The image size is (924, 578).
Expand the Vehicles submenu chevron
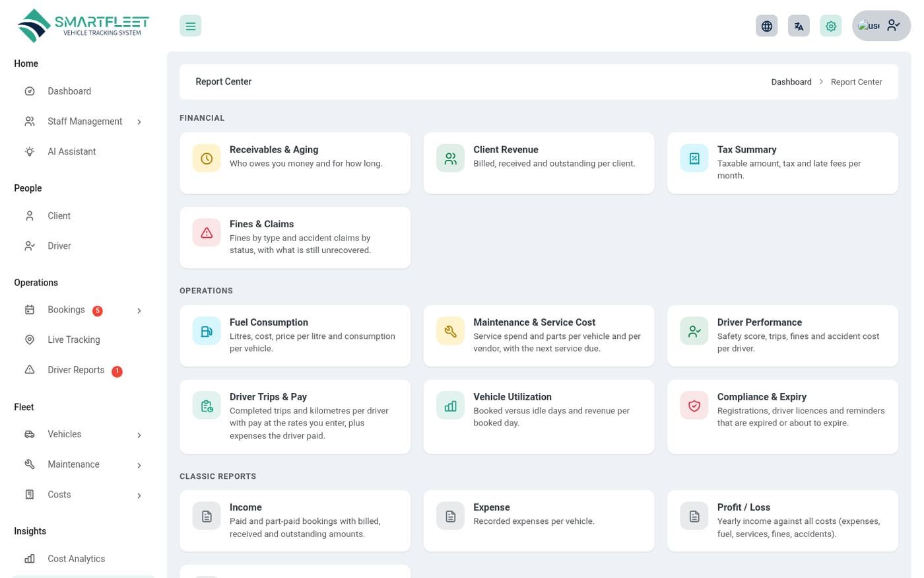139,435
